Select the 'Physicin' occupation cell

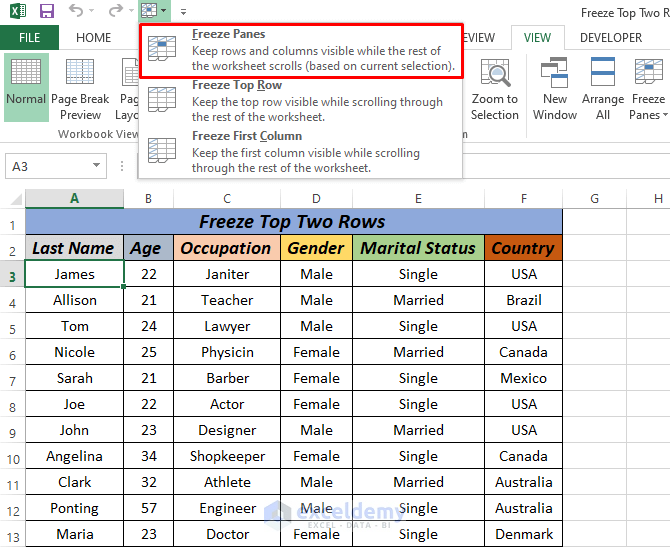tap(227, 352)
